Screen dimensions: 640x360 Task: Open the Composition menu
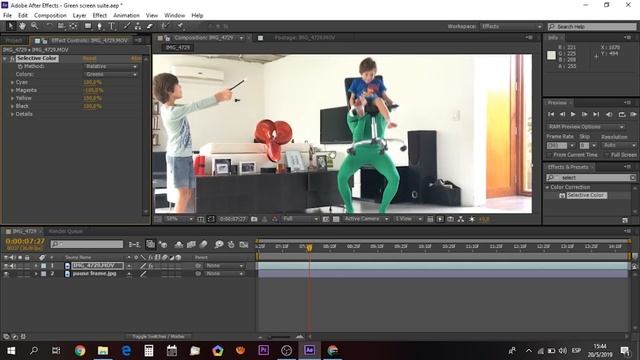click(x=50, y=16)
